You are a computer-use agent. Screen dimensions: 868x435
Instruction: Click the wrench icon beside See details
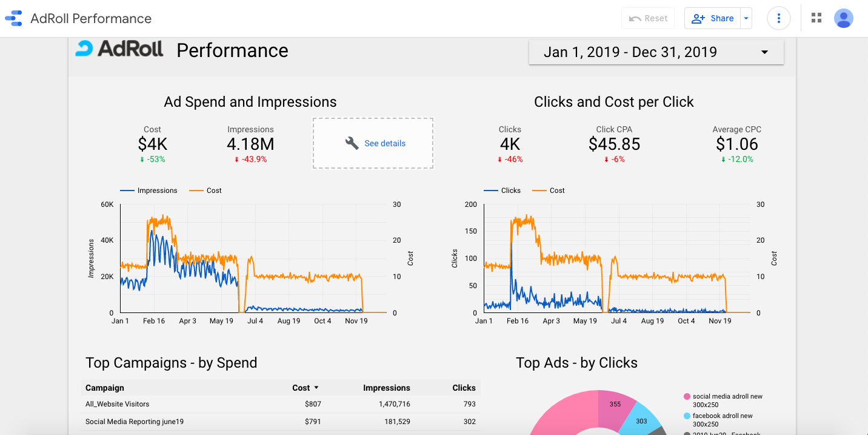[x=352, y=143]
